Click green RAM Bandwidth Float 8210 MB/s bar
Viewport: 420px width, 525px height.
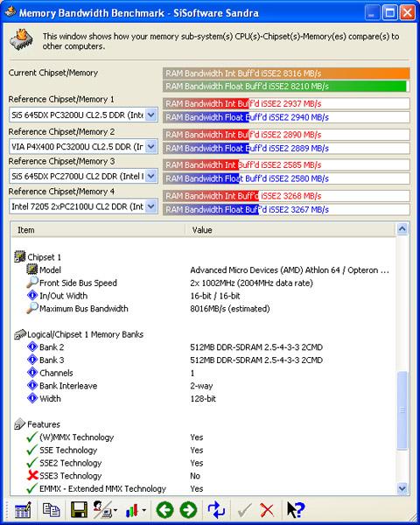point(286,86)
